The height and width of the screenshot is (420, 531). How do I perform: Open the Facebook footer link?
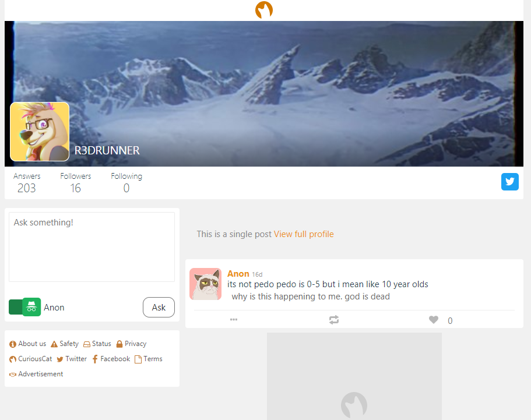coord(111,359)
